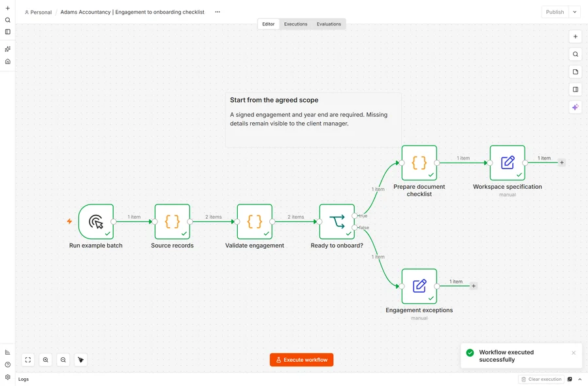The height and width of the screenshot is (386, 588).
Task: Switch to the Executions tab
Action: click(x=295, y=24)
